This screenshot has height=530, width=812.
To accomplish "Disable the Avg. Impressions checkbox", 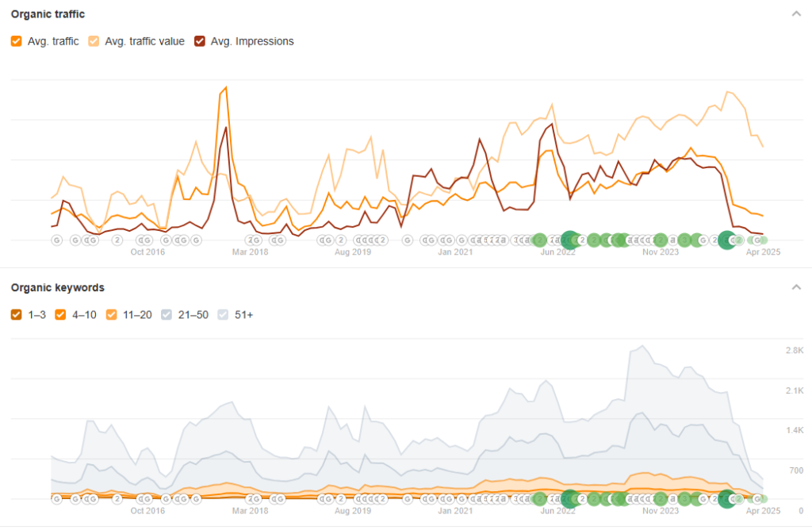I will (x=198, y=40).
